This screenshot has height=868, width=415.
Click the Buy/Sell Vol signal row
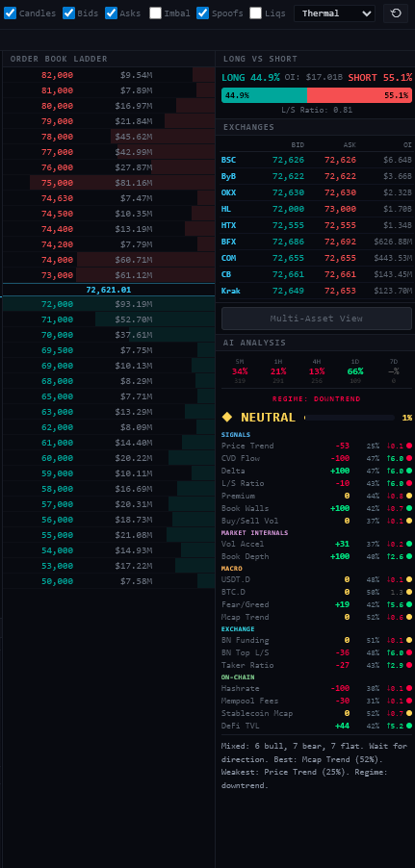click(317, 521)
